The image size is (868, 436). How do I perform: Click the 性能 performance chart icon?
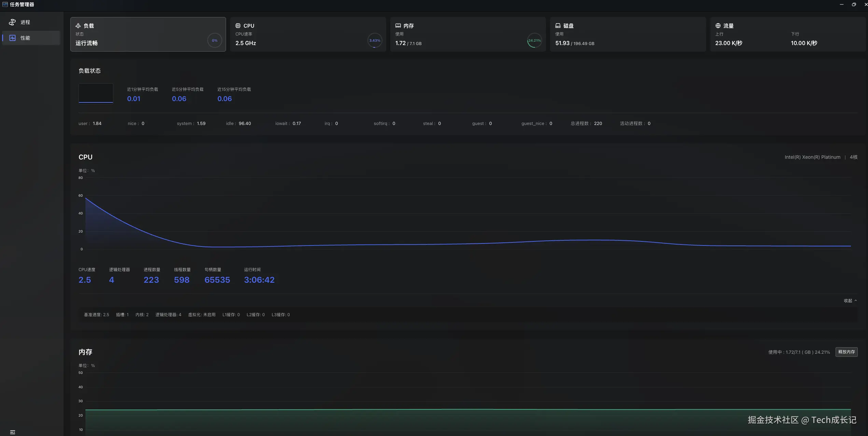[x=12, y=38]
